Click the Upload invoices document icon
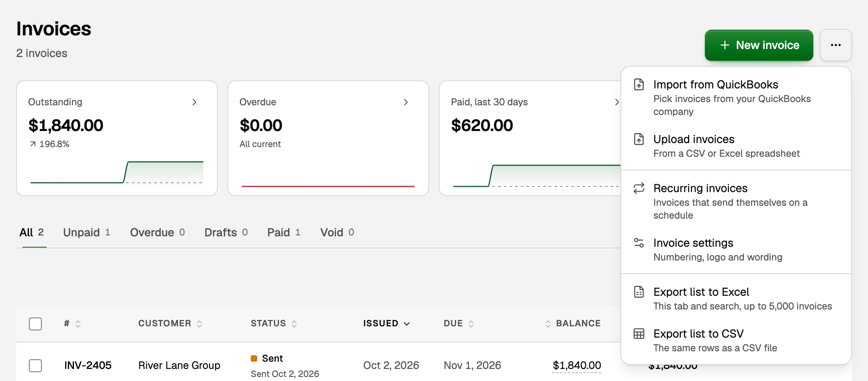Image resolution: width=868 pixels, height=381 pixels. click(x=639, y=139)
